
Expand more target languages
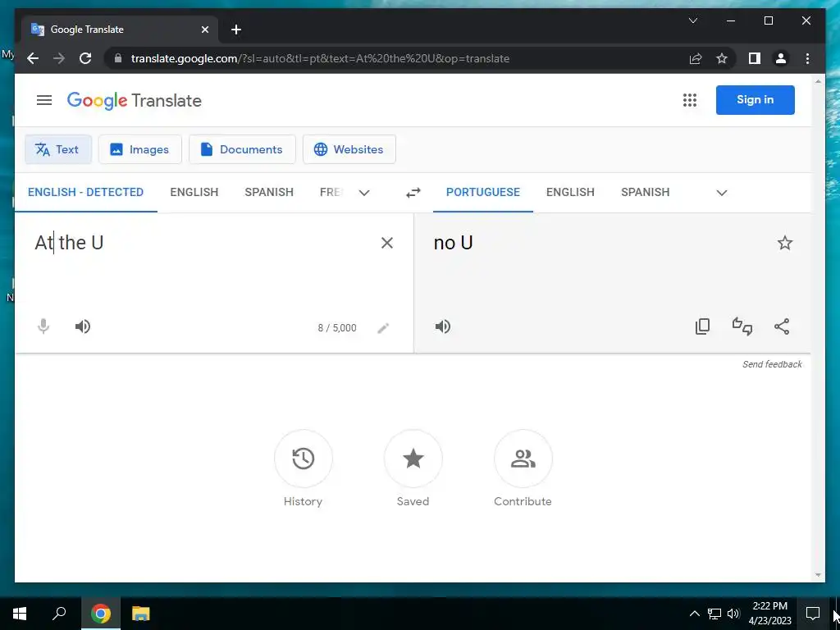[x=722, y=192]
